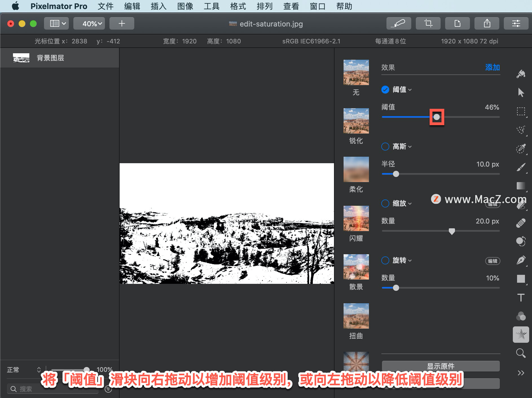Expand the 缩放 effect dropdown

pos(402,204)
